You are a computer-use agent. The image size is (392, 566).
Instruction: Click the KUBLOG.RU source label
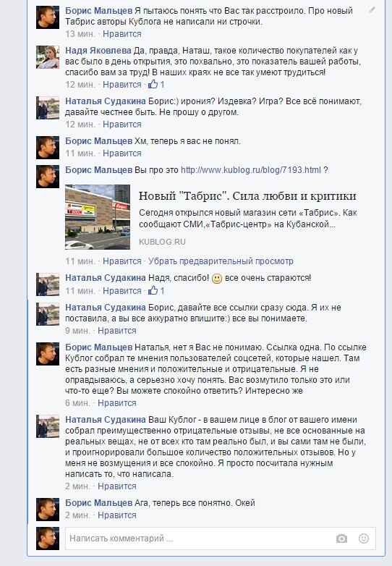pos(162,242)
